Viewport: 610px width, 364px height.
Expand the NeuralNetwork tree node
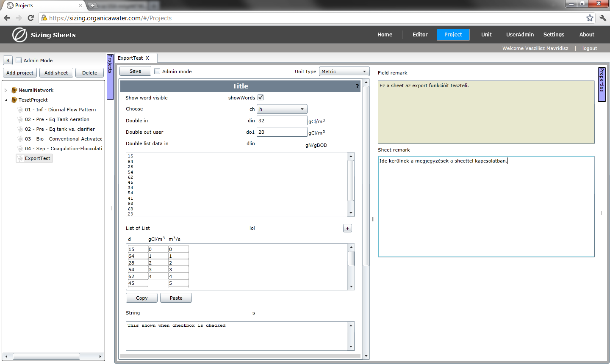(6, 90)
